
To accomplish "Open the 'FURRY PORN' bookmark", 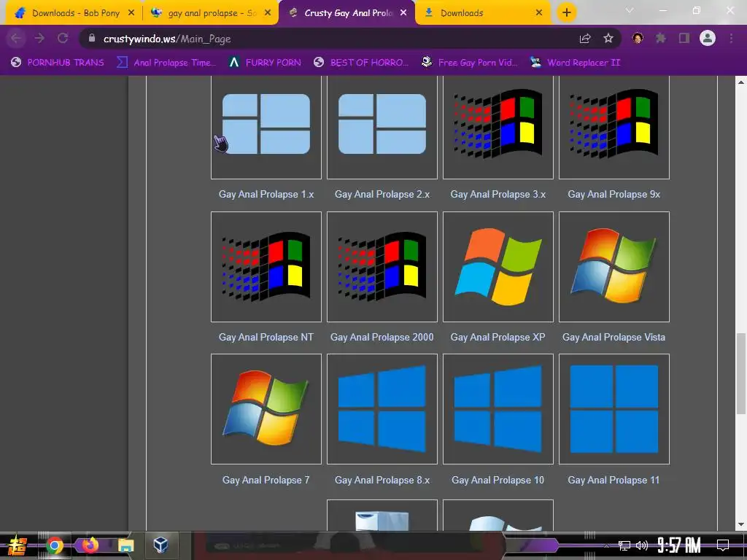I will pyautogui.click(x=266, y=63).
